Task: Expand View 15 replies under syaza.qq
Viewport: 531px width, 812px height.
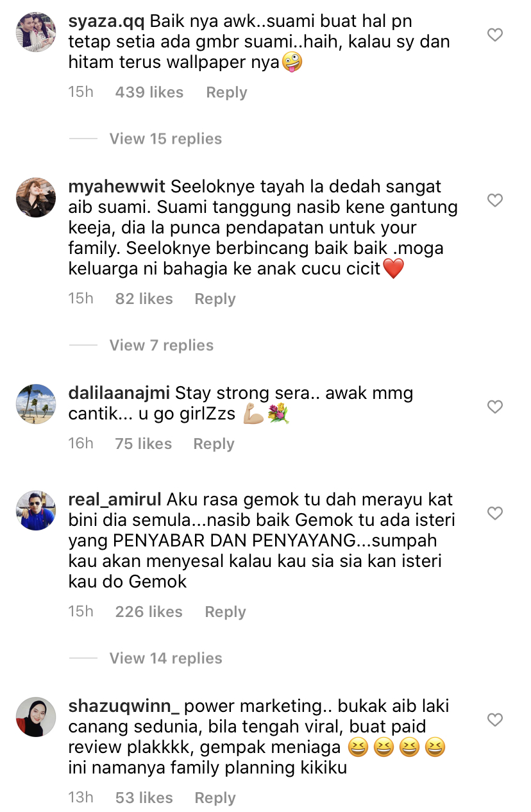Action: click(165, 139)
